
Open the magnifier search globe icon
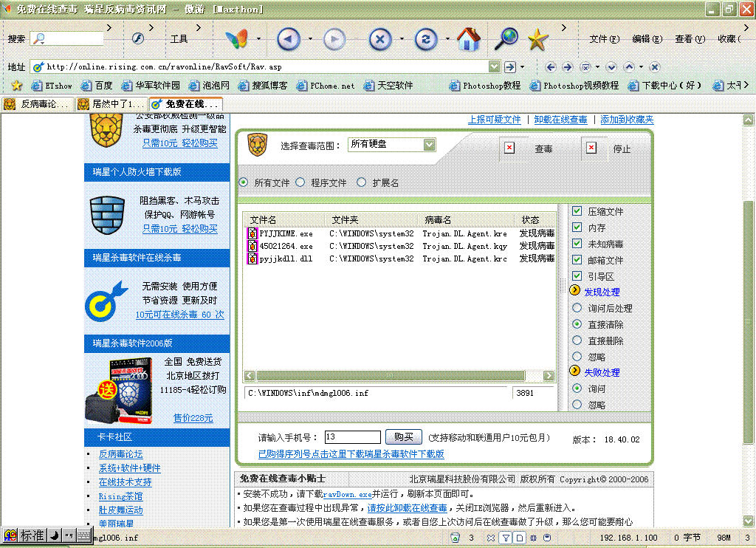pyautogui.click(x=506, y=39)
